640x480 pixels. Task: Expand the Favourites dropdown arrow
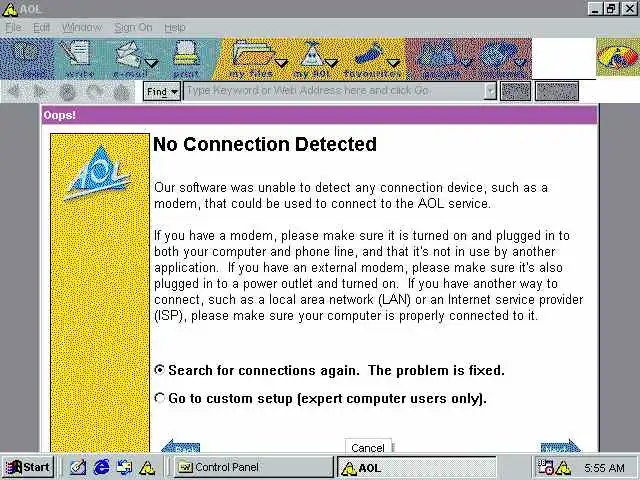[393, 63]
